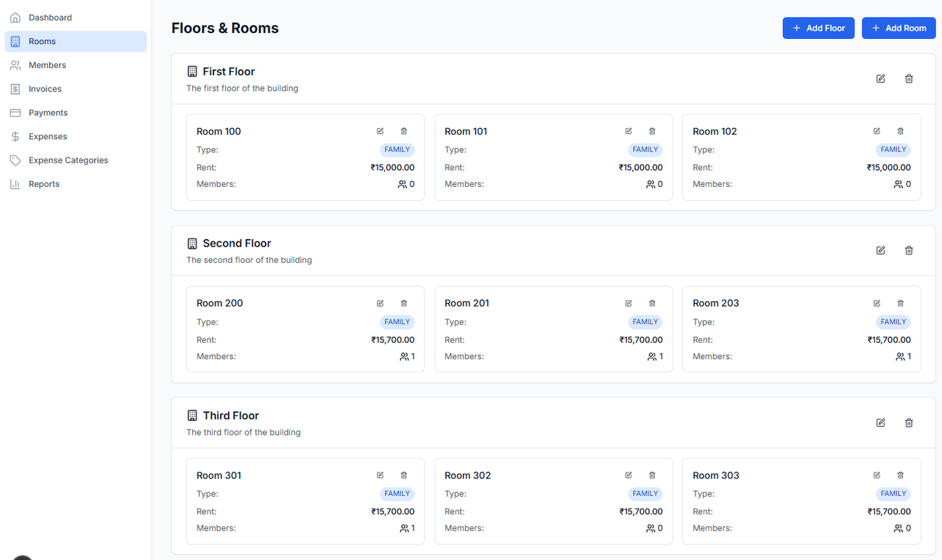Open the Dashboard page in sidebar

(x=50, y=18)
